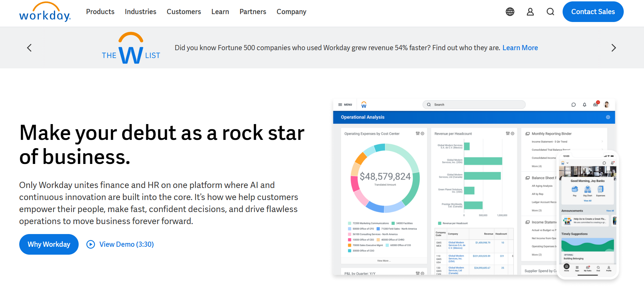This screenshot has width=644, height=299.
Task: Click the 'AR Aging Analysis' row
Action: point(542,186)
